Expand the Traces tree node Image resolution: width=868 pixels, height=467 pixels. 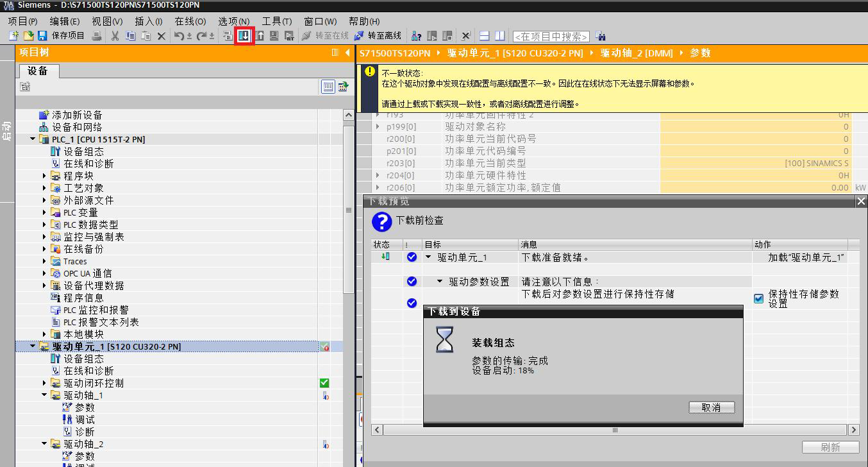coord(44,261)
